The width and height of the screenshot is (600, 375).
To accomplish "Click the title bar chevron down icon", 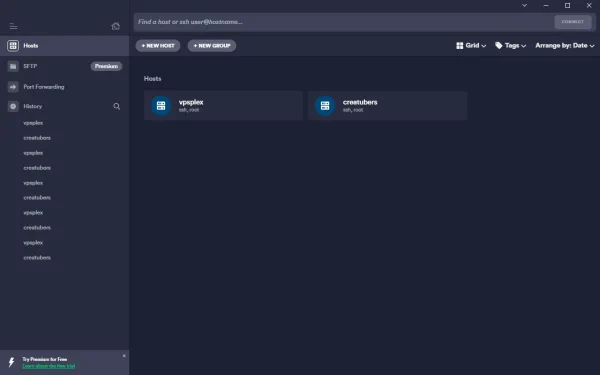I will (525, 5).
